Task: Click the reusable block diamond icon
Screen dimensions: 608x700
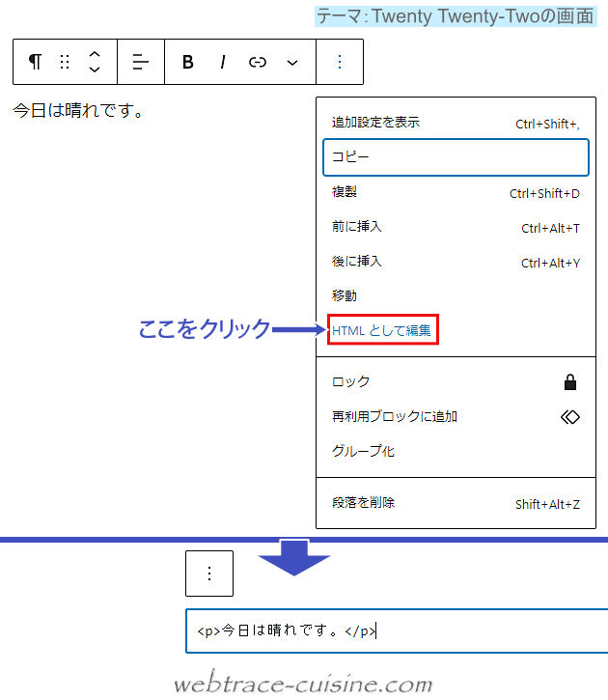Action: click(x=570, y=417)
